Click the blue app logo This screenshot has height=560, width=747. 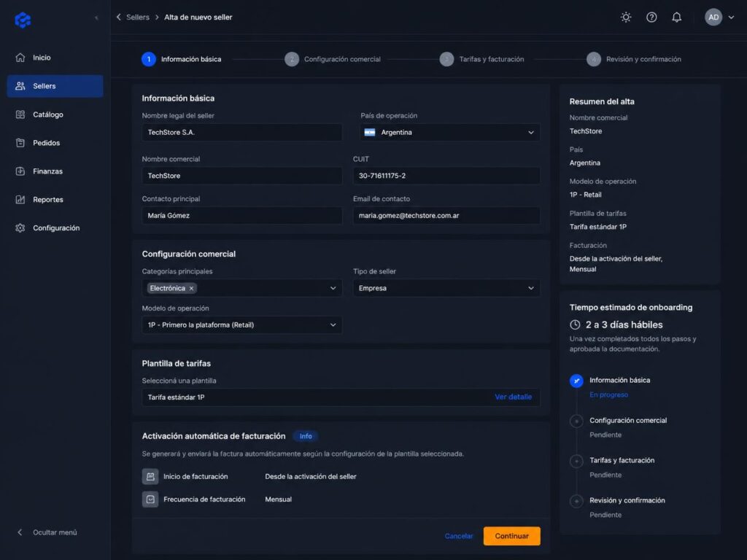pos(23,20)
